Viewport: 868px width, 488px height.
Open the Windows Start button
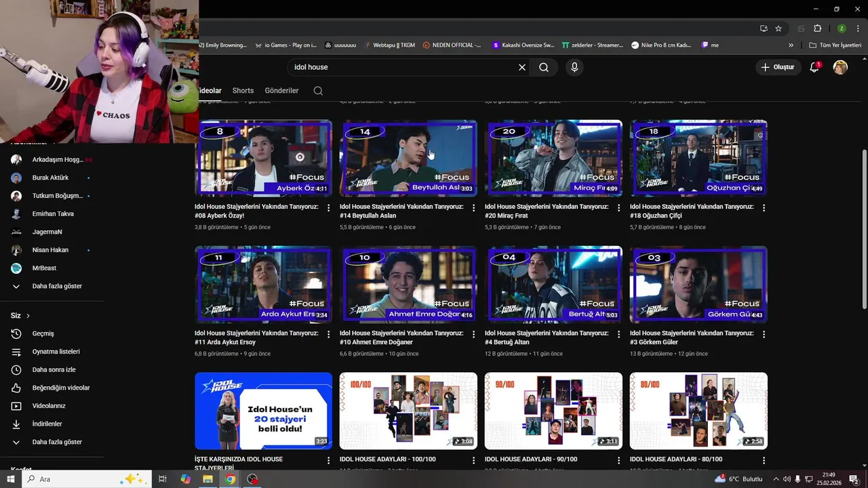pyautogui.click(x=9, y=479)
